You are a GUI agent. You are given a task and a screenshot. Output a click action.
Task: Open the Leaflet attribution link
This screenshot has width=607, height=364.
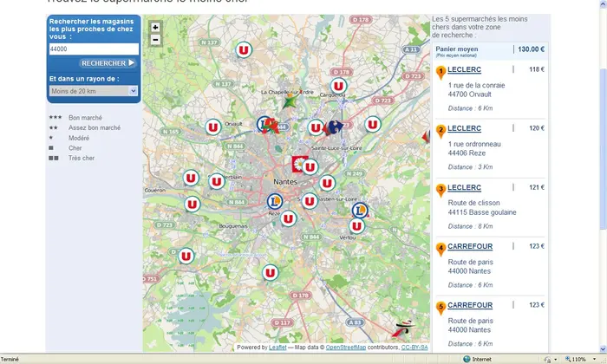[x=277, y=348]
